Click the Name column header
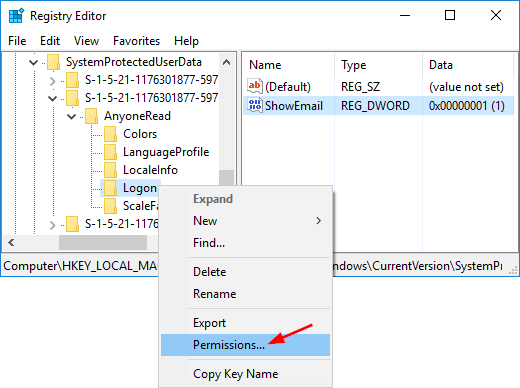 [289, 65]
